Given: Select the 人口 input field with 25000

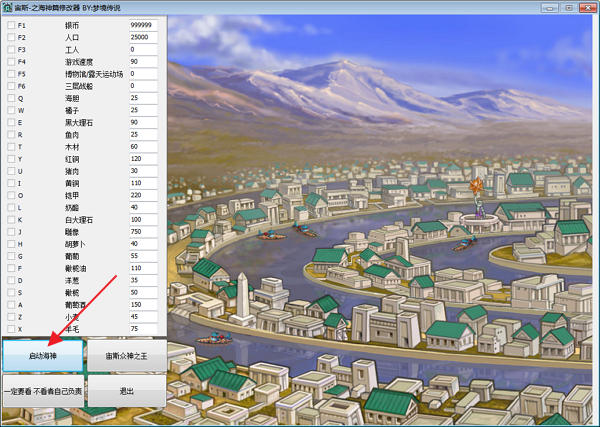Looking at the screenshot, I should pos(143,37).
